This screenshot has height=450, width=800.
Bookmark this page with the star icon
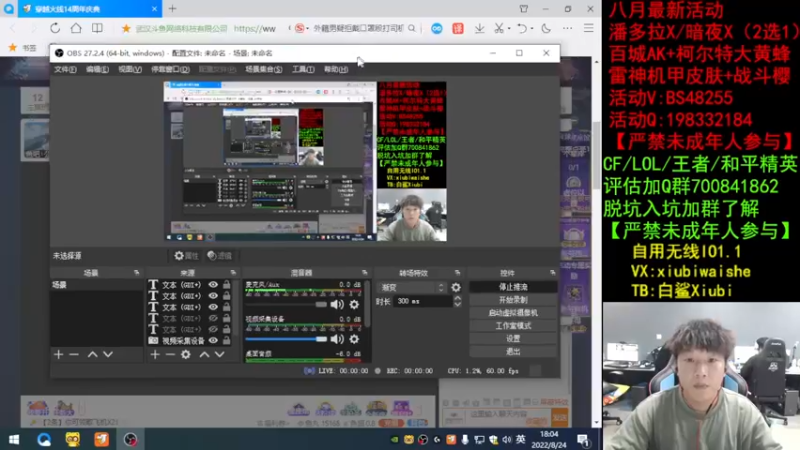point(126,29)
